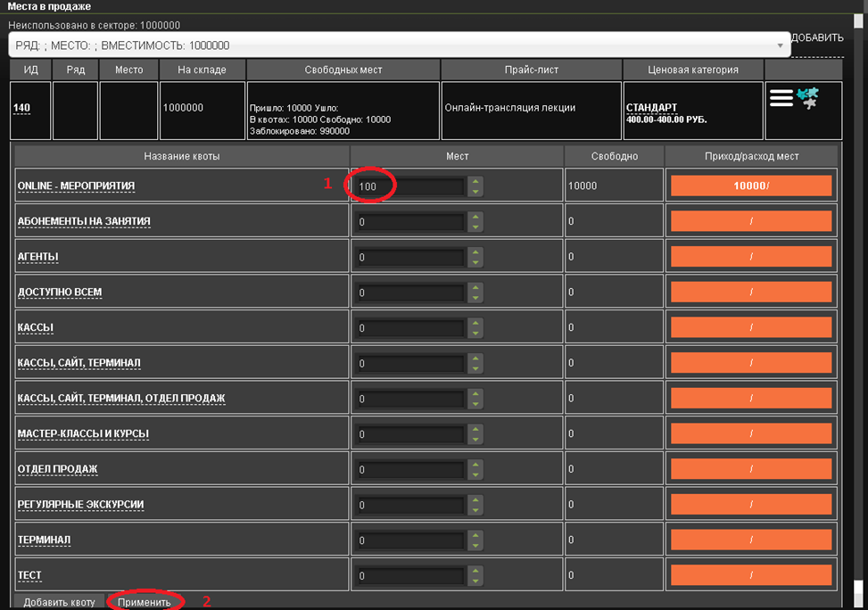
Task: Increase seats for ONLINE - МЕРОПРИЯТИЯ with up arrow
Action: [x=475, y=182]
